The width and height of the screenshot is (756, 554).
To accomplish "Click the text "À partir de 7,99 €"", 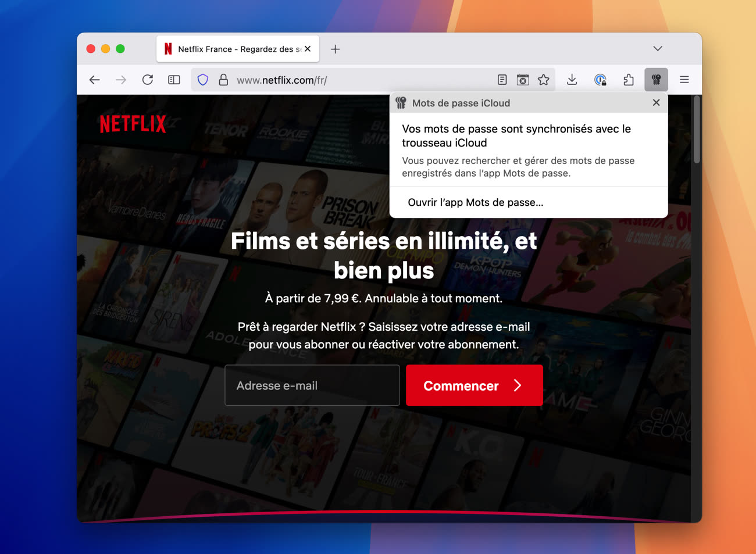I will tap(312, 298).
